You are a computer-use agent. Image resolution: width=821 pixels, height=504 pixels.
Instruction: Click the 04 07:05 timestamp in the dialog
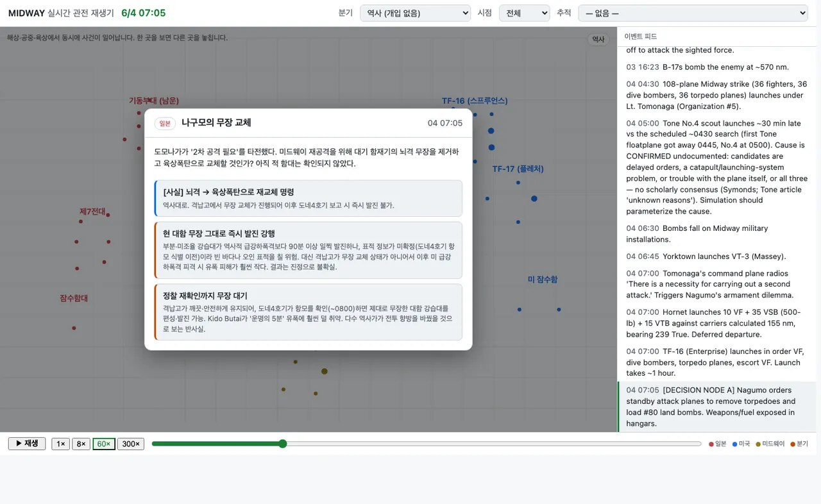(x=445, y=123)
